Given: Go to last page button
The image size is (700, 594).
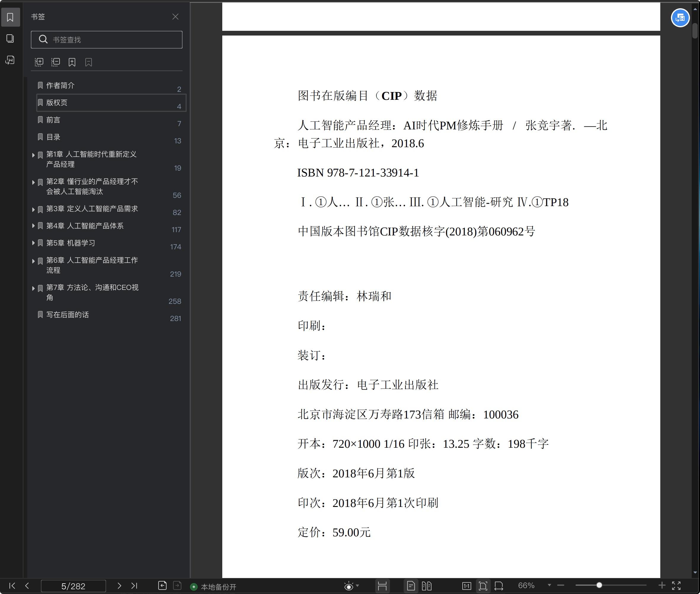Looking at the screenshot, I should pyautogui.click(x=134, y=586).
